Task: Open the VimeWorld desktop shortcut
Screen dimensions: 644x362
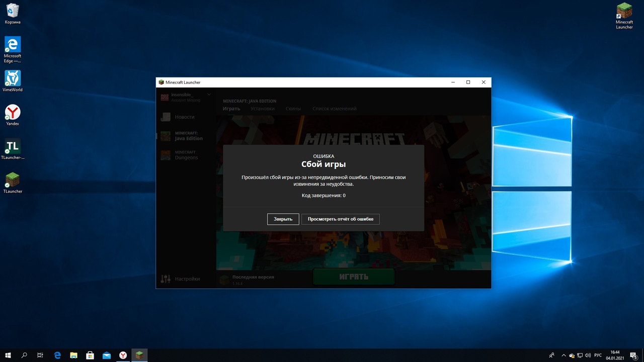Action: coord(13,81)
